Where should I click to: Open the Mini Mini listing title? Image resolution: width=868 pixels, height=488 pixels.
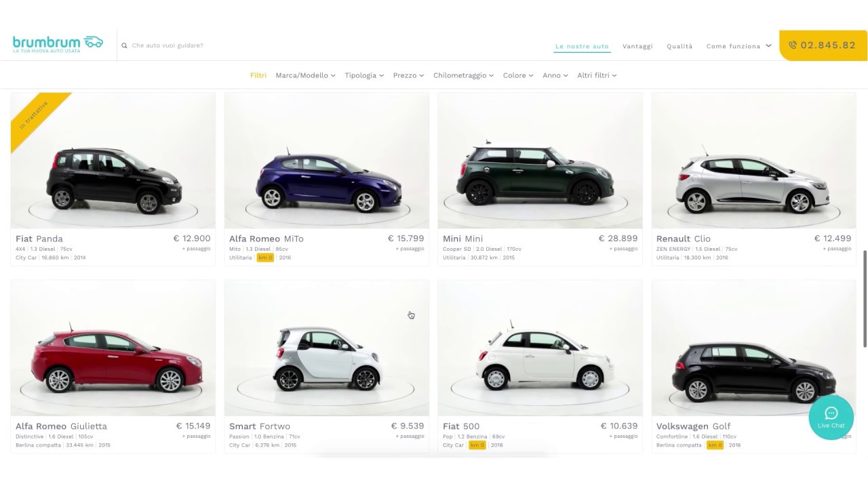tap(462, 239)
